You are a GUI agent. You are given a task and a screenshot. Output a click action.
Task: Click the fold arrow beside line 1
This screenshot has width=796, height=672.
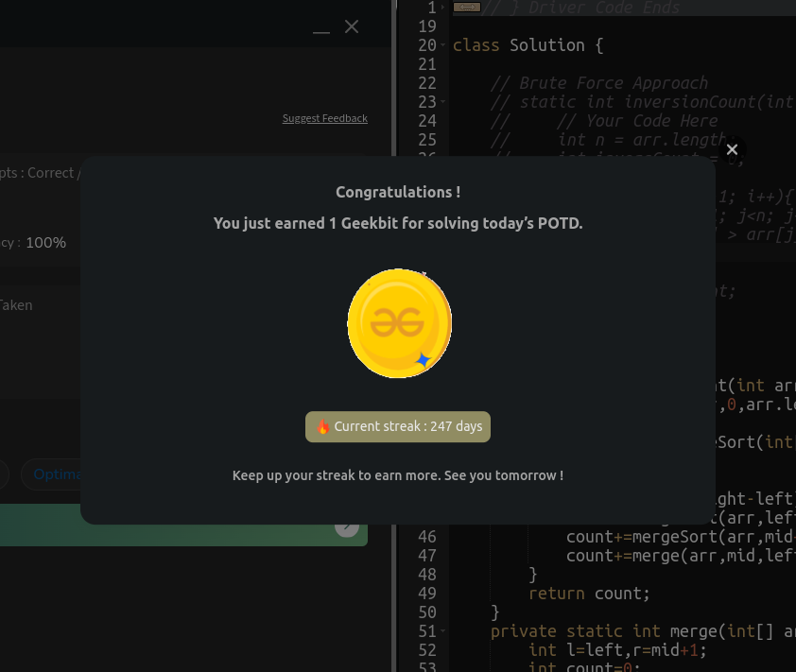[x=443, y=8]
